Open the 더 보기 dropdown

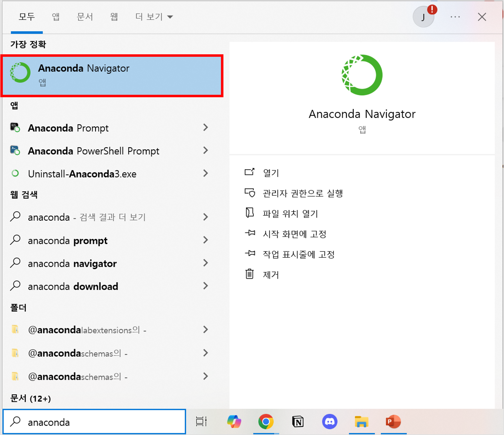[x=154, y=17]
